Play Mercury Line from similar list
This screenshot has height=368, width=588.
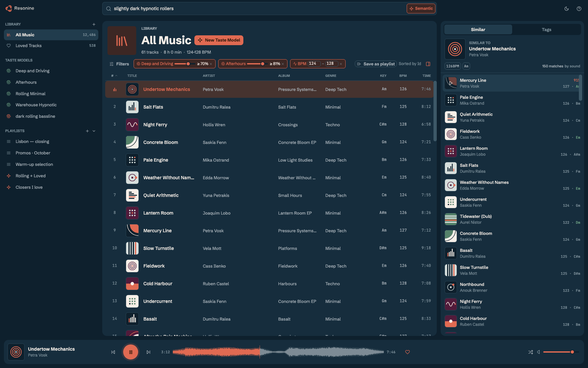(451, 83)
